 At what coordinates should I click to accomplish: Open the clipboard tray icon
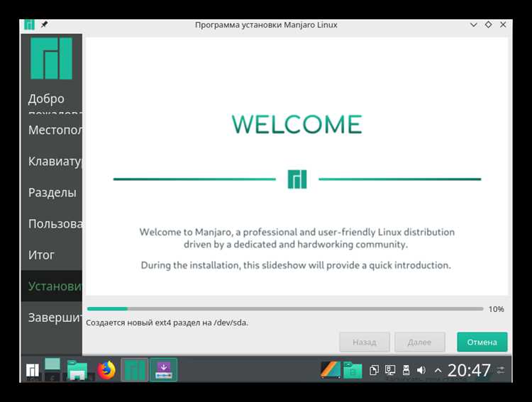pos(375,370)
